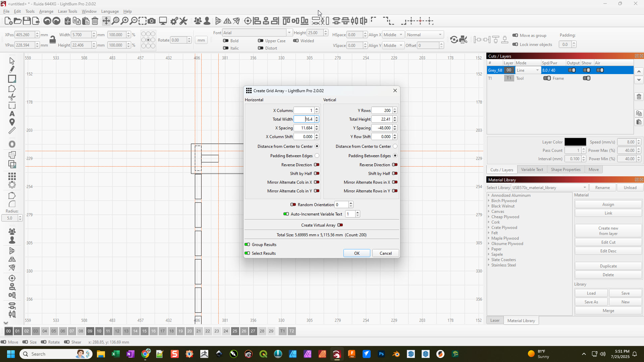The width and height of the screenshot is (644, 362).
Task: Click OK in the Create Grid Array dialog
Action: point(356,253)
